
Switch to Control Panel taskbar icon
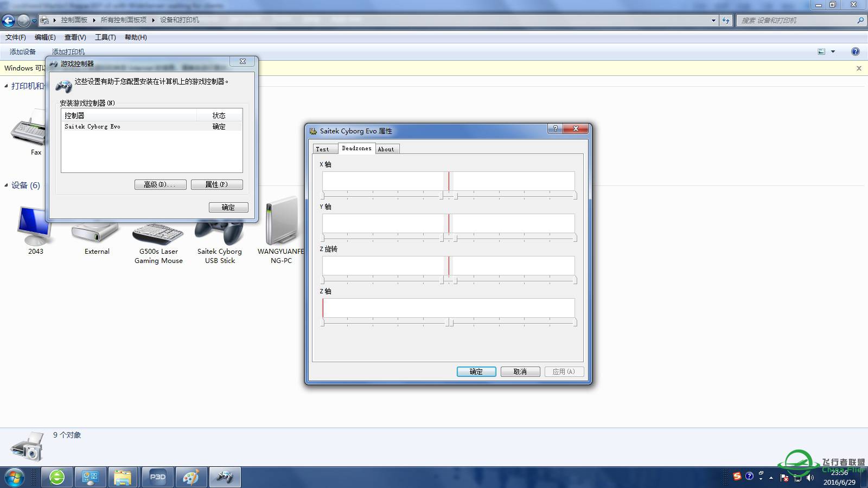pyautogui.click(x=90, y=477)
